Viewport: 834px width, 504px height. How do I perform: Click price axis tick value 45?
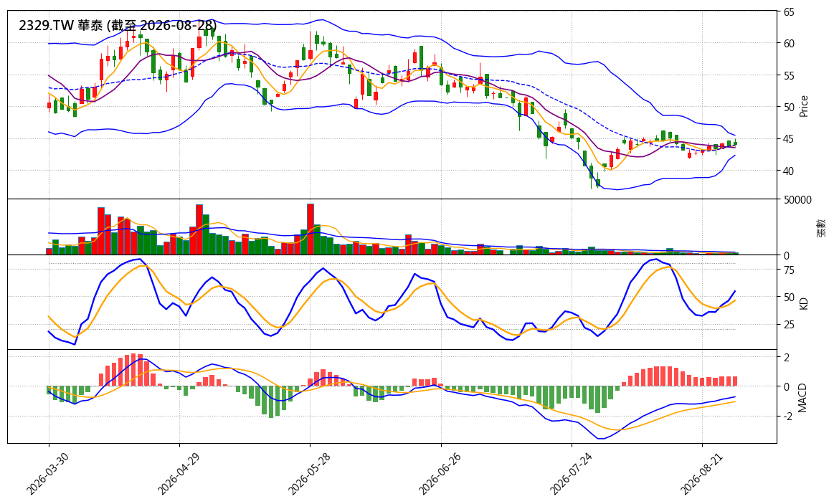click(x=789, y=139)
